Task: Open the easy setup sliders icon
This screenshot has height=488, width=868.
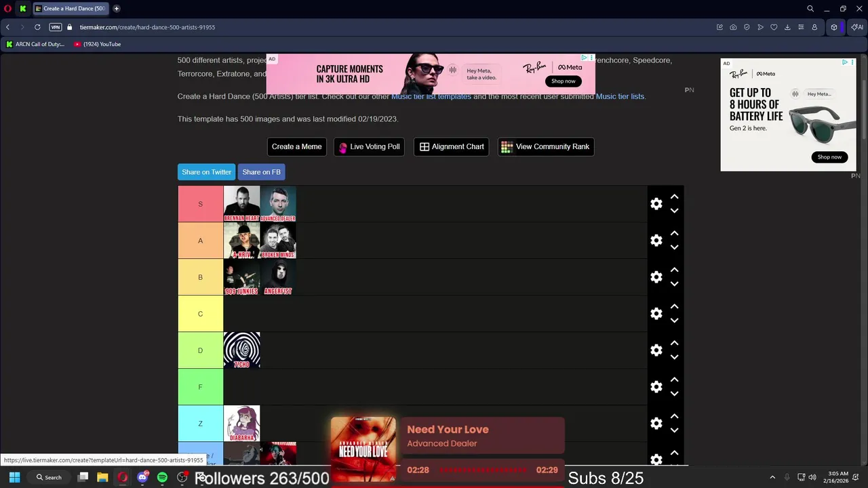Action: tap(801, 27)
